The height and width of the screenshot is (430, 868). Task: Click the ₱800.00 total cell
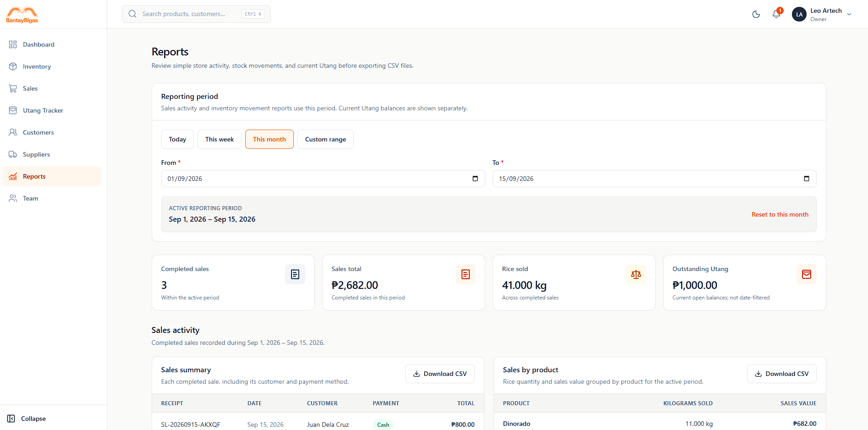point(463,425)
